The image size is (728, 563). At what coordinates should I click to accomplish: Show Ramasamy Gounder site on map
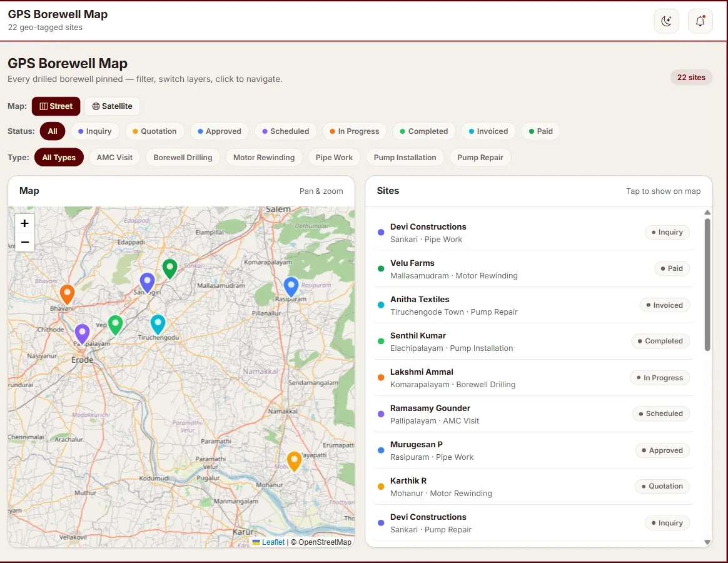pos(533,414)
